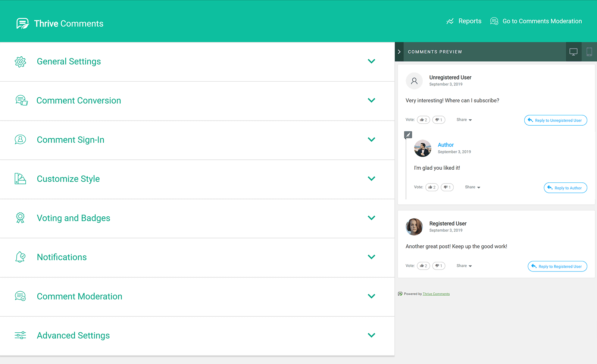
Task: Upvote the Author's reply
Action: [x=432, y=187]
